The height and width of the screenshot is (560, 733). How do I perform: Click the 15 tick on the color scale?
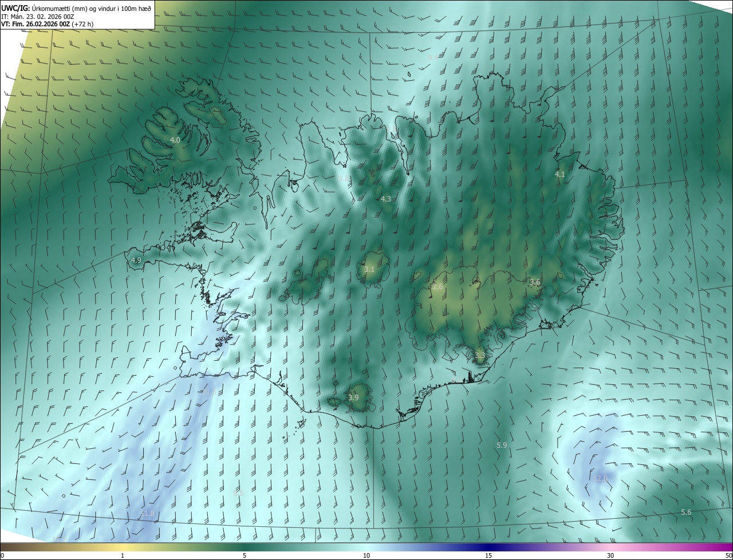[x=488, y=555]
